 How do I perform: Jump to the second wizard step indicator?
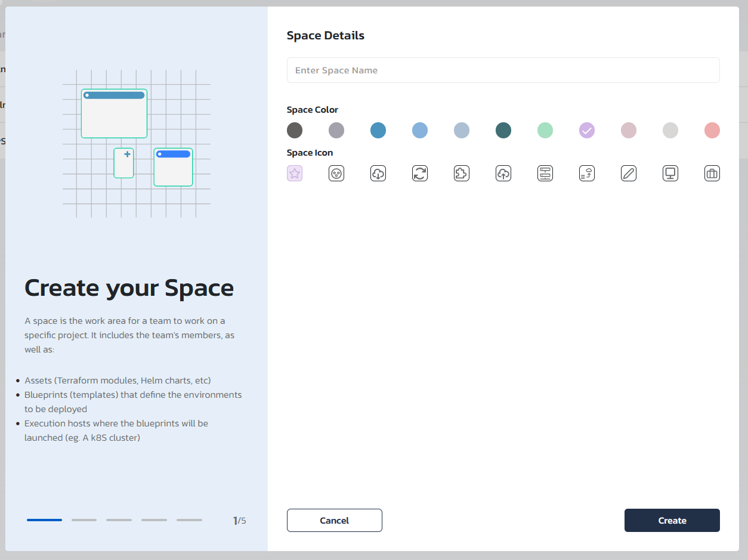click(84, 519)
